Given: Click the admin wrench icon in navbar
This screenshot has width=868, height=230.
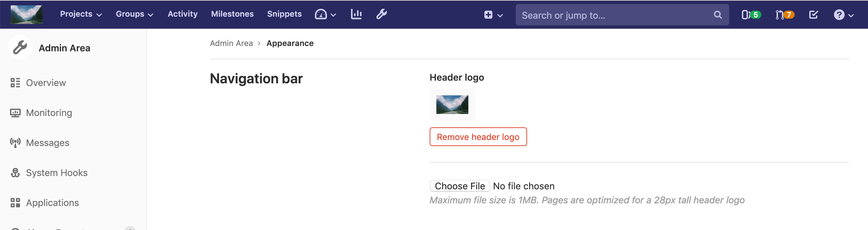Looking at the screenshot, I should [x=381, y=14].
